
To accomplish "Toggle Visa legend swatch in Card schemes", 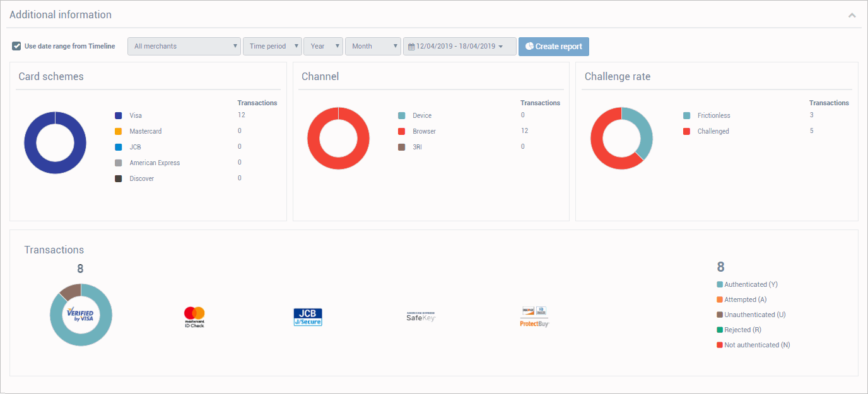I will 119,116.
